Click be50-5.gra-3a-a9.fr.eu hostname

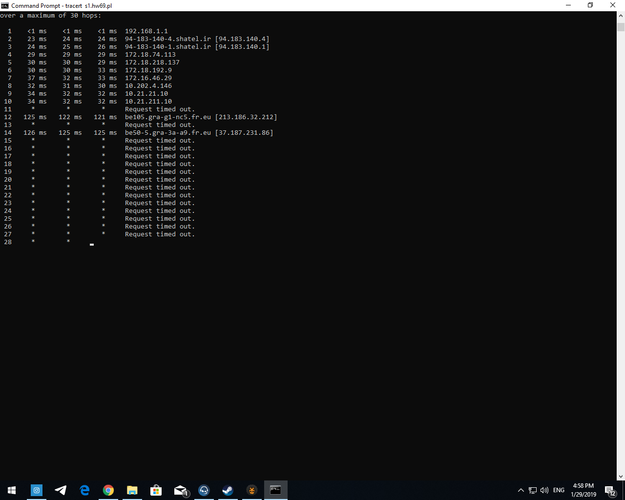click(168, 133)
